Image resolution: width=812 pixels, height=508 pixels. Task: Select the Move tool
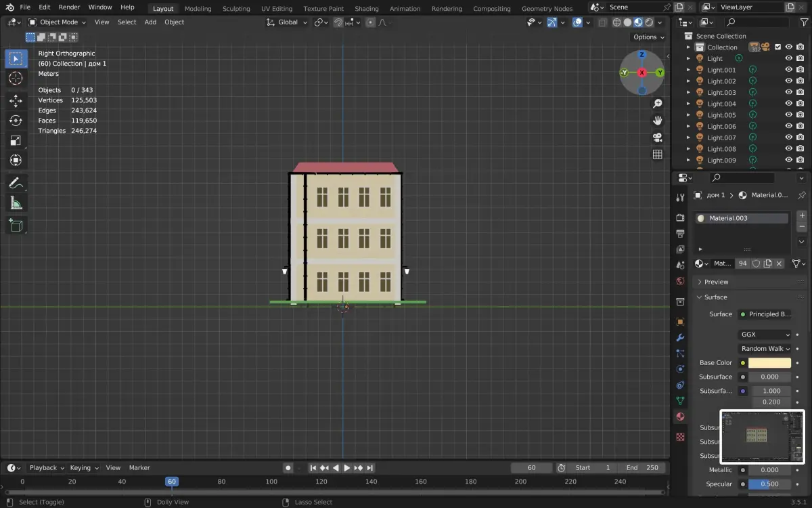pyautogui.click(x=16, y=101)
